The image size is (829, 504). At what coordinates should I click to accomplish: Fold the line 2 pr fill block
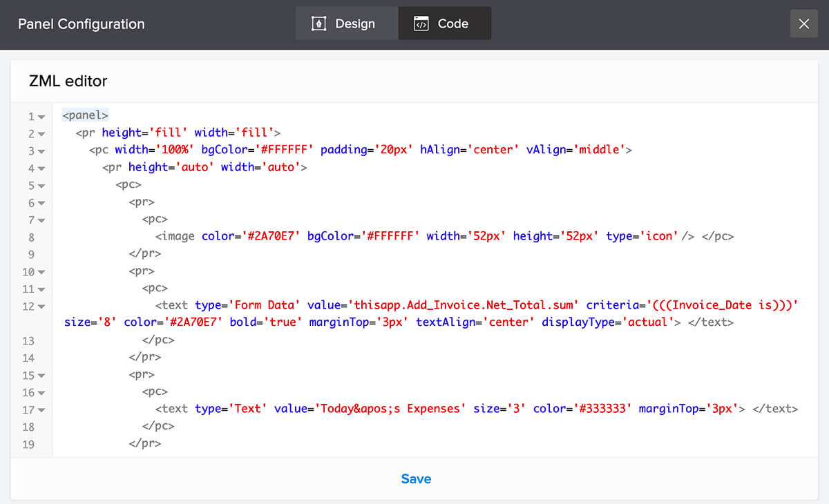pos(41,135)
